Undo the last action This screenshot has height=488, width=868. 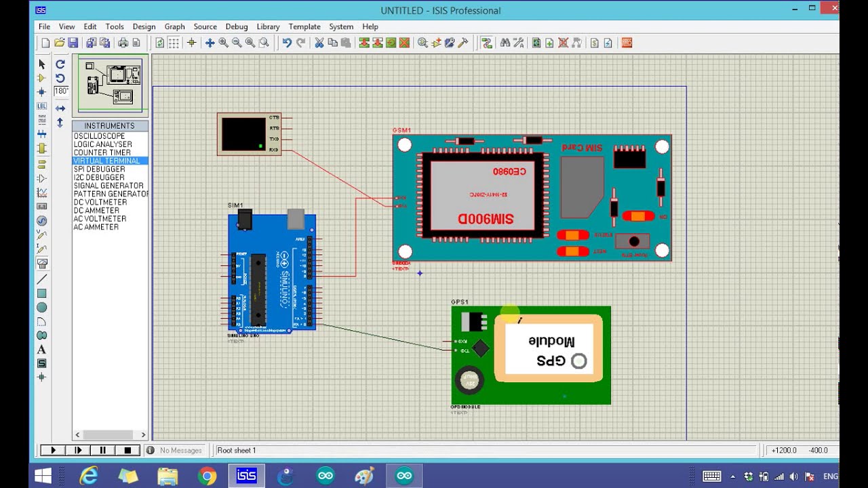(287, 43)
